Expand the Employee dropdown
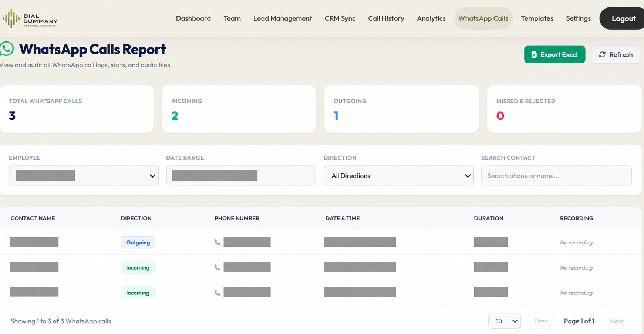 tap(84, 175)
